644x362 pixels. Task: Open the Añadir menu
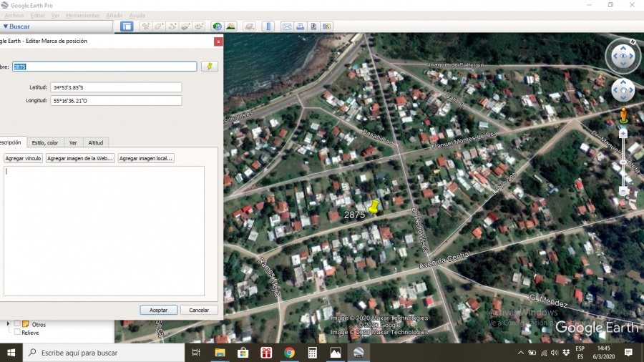(x=114, y=16)
